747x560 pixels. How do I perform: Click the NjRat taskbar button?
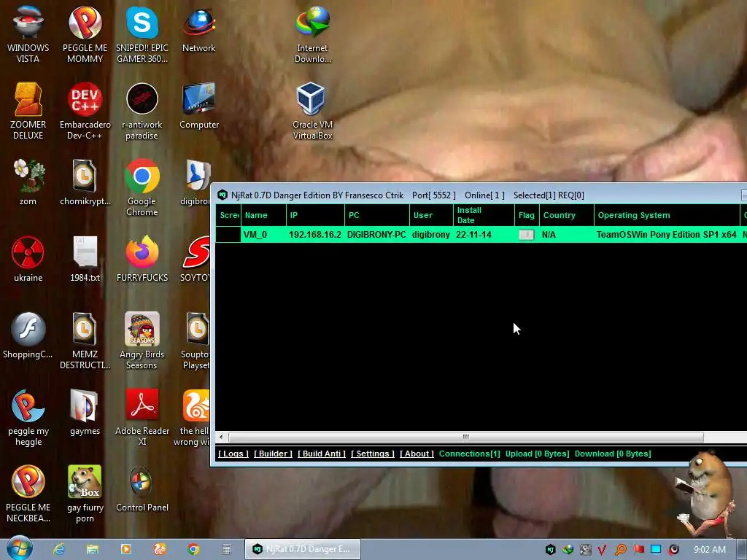click(x=303, y=549)
